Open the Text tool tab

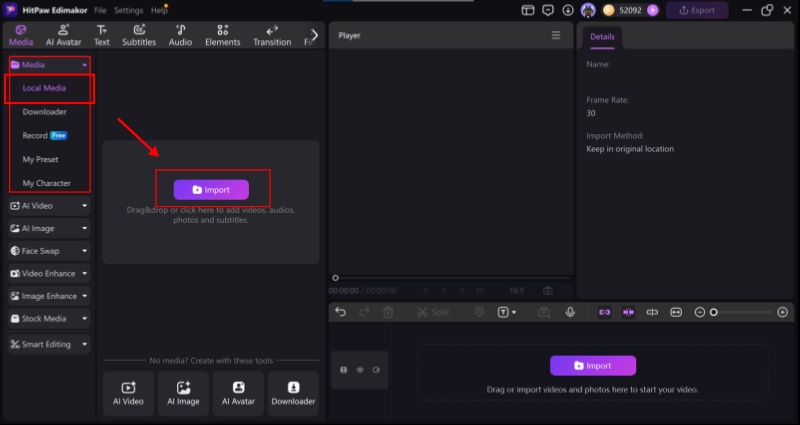102,35
